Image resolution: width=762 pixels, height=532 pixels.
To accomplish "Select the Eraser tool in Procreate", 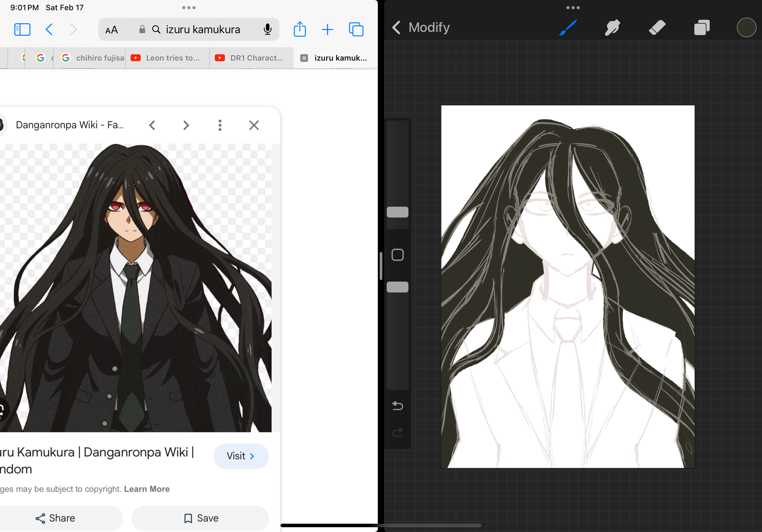I will coord(657,28).
